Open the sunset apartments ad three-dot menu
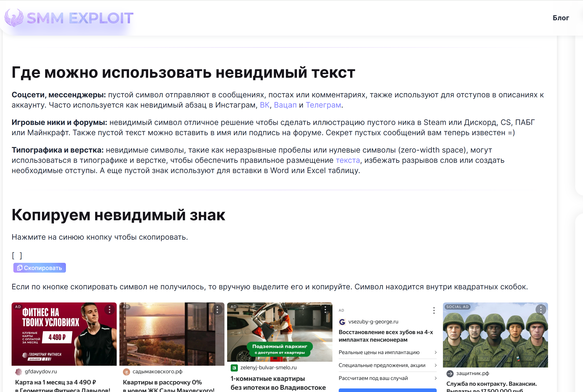583x392 pixels. click(x=217, y=310)
